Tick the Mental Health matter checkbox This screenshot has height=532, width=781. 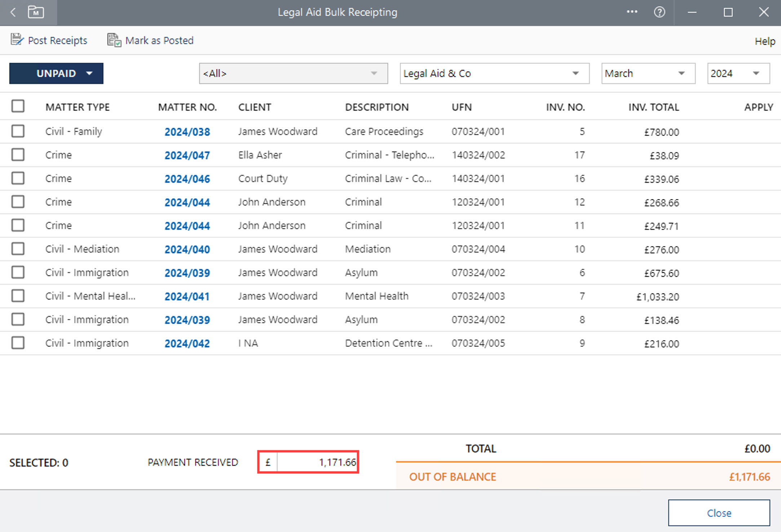click(18, 296)
